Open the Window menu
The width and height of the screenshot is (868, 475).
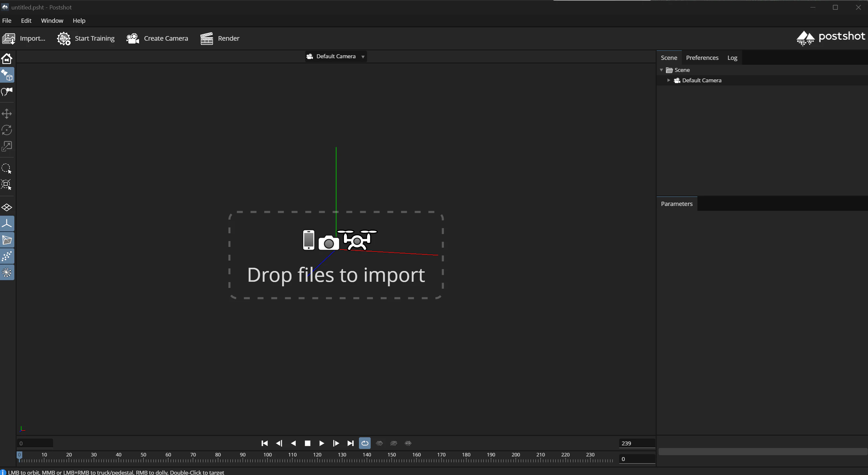[x=52, y=20]
